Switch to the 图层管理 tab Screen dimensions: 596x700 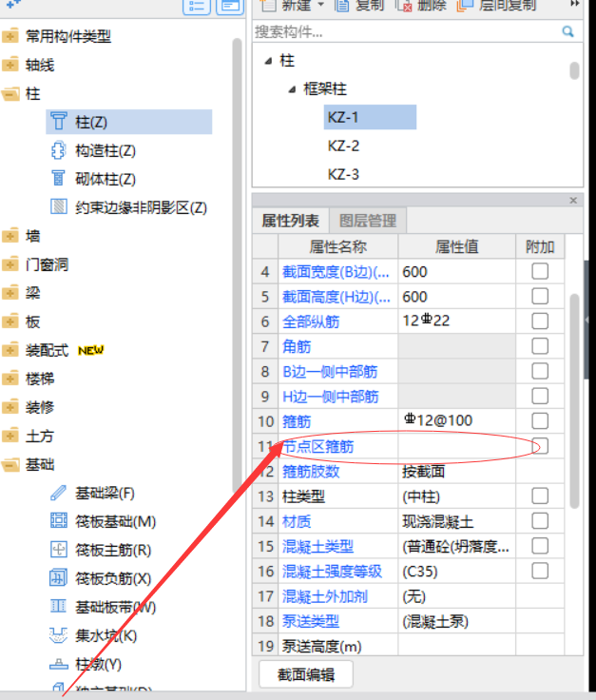(368, 221)
